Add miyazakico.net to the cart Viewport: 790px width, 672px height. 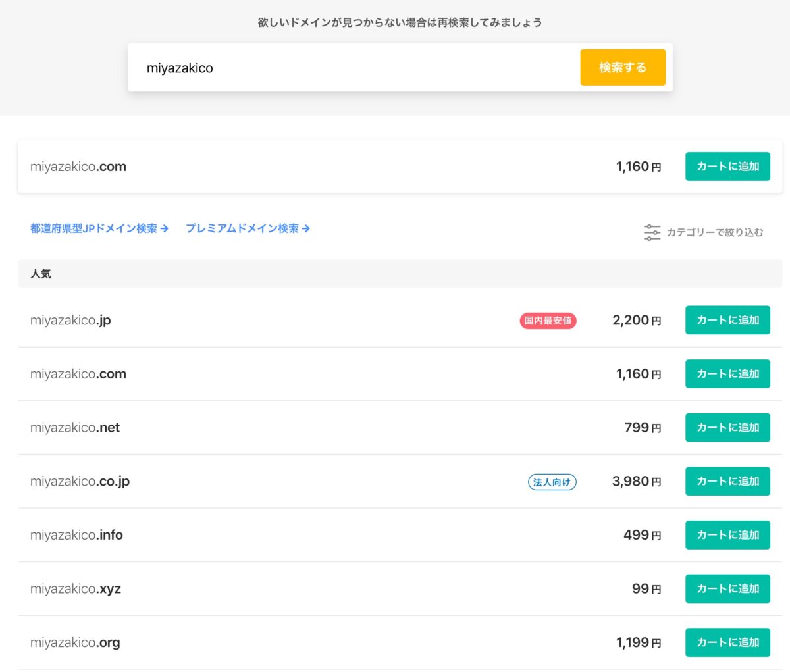(727, 427)
